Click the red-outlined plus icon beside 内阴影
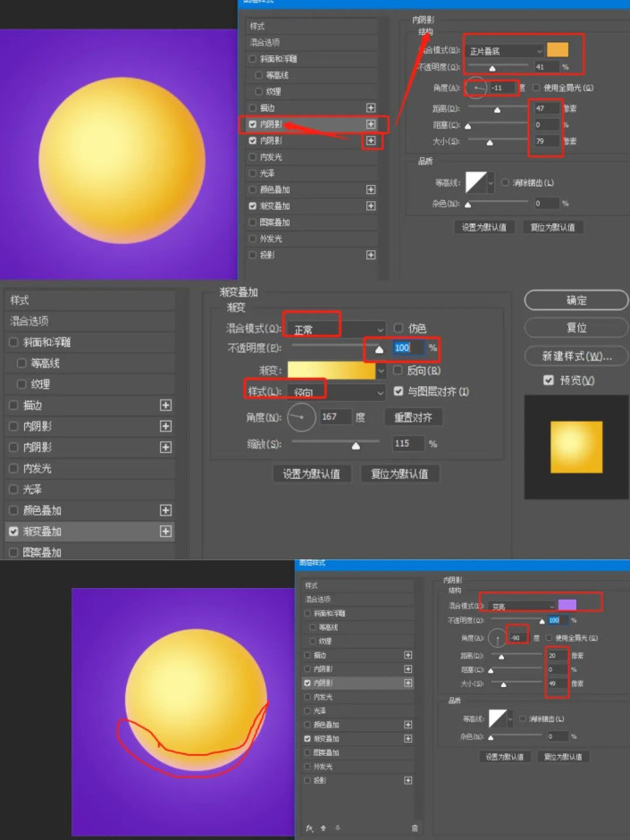Viewport: 630px width, 840px height. pos(371,141)
